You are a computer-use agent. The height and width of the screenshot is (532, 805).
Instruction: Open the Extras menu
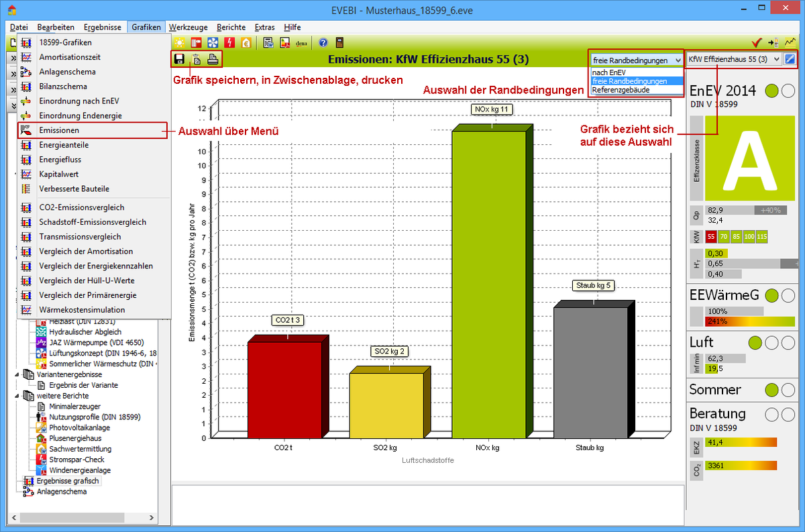pyautogui.click(x=265, y=27)
